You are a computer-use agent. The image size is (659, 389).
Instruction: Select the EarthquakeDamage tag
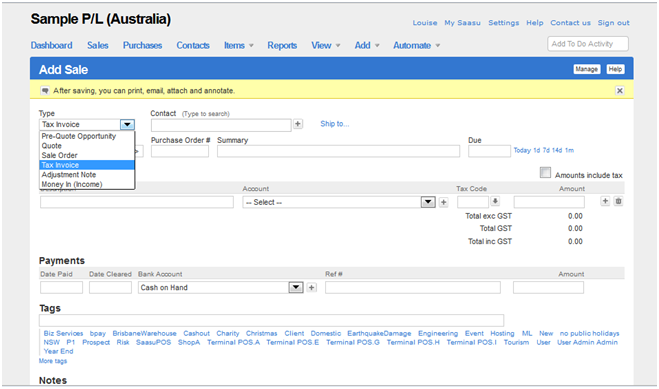tap(379, 334)
